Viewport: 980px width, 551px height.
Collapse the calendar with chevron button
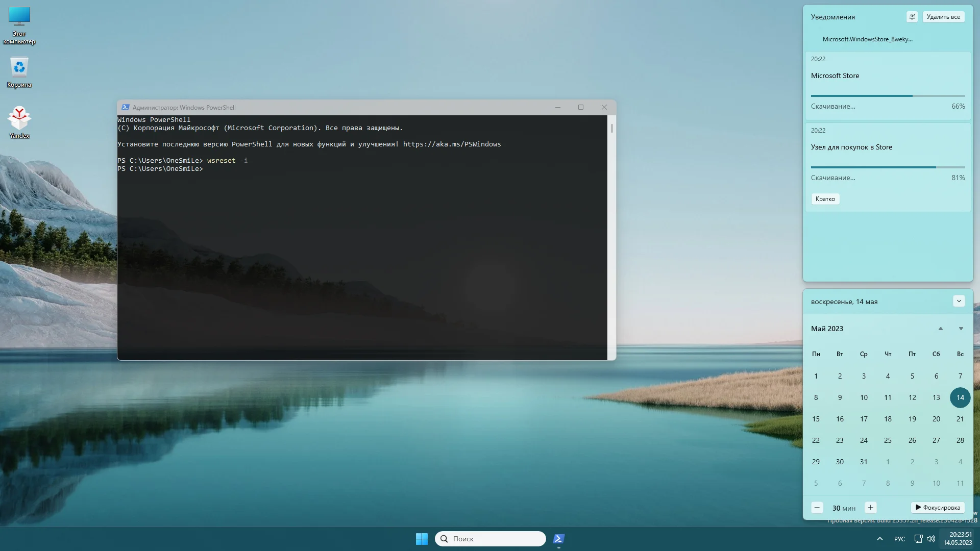tap(959, 301)
